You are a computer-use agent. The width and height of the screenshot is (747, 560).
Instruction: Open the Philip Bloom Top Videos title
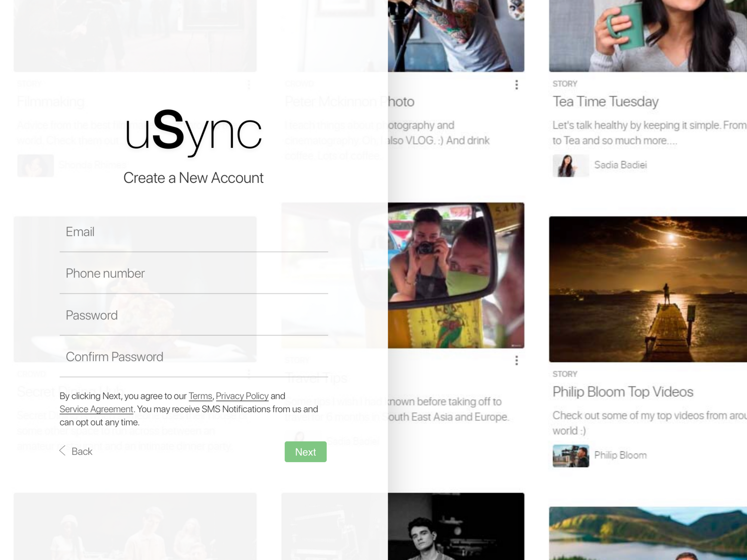pyautogui.click(x=623, y=392)
